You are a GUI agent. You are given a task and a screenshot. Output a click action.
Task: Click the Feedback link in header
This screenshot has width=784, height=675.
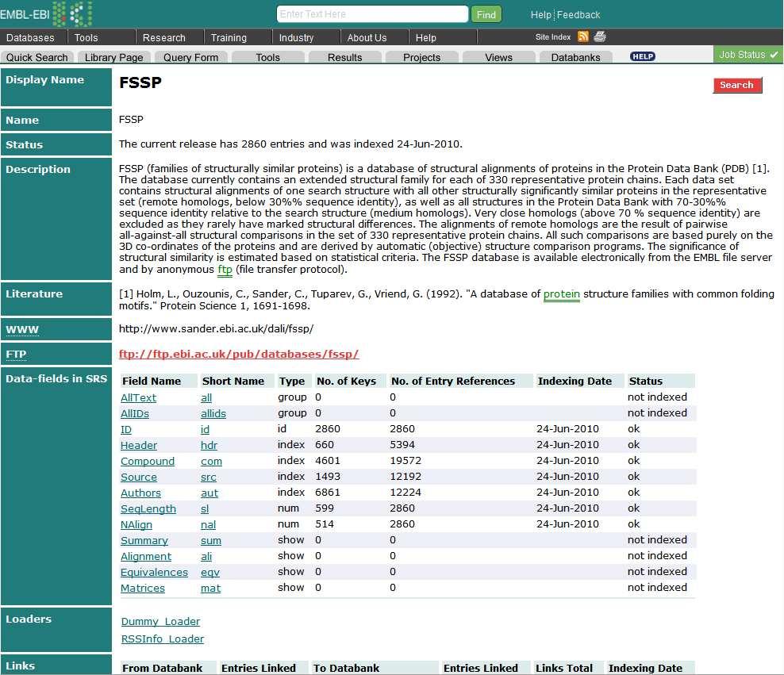[x=578, y=15]
